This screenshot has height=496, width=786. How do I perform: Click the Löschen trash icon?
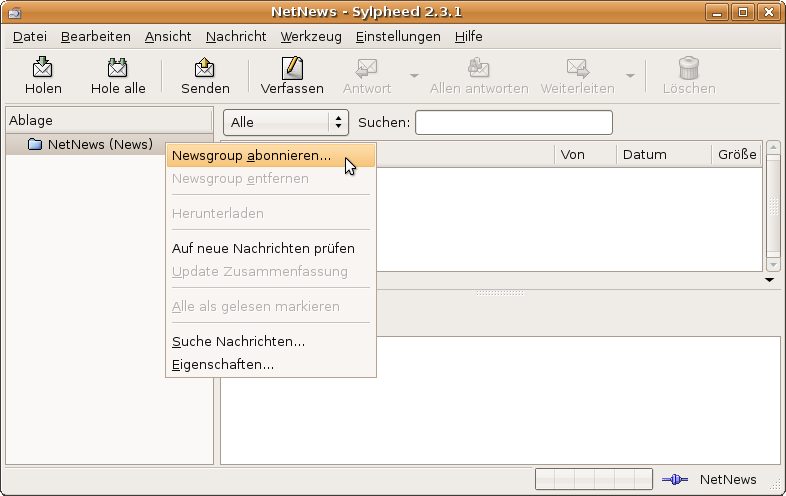pyautogui.click(x=689, y=68)
